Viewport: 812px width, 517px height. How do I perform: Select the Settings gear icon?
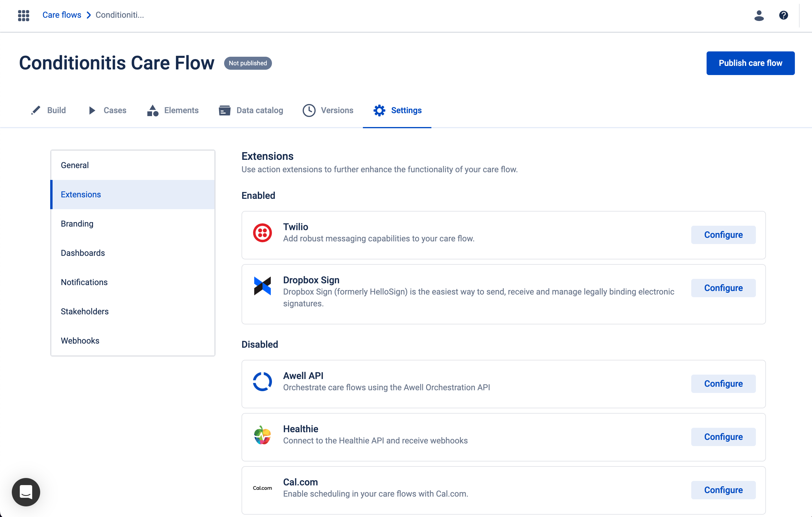tap(379, 110)
